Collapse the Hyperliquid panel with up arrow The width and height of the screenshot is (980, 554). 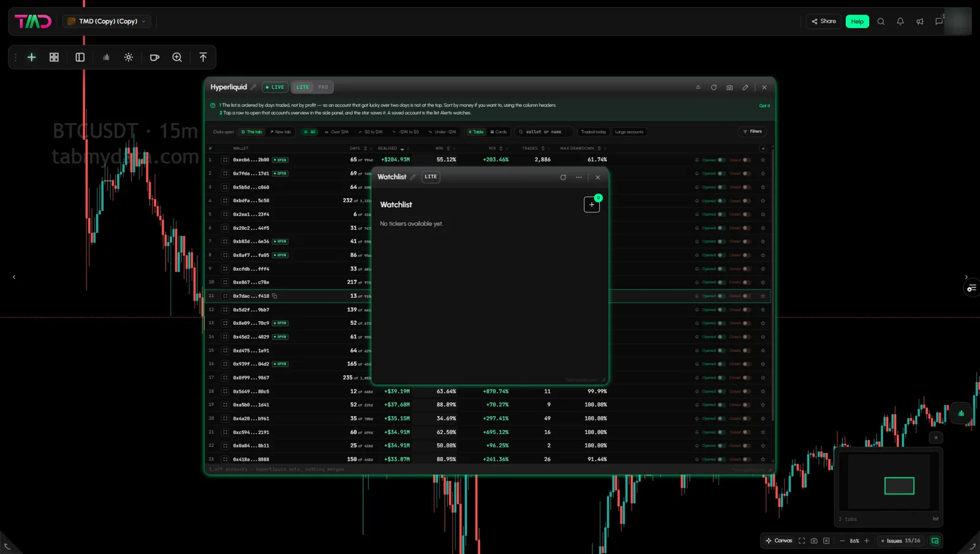click(x=698, y=87)
